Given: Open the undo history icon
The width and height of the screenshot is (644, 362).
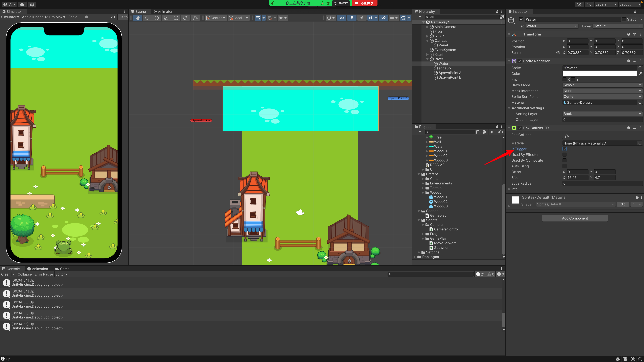Looking at the screenshot, I should coord(579,4).
